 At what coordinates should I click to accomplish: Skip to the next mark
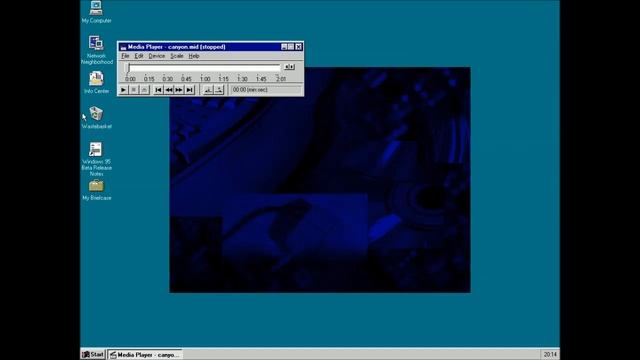click(189, 90)
